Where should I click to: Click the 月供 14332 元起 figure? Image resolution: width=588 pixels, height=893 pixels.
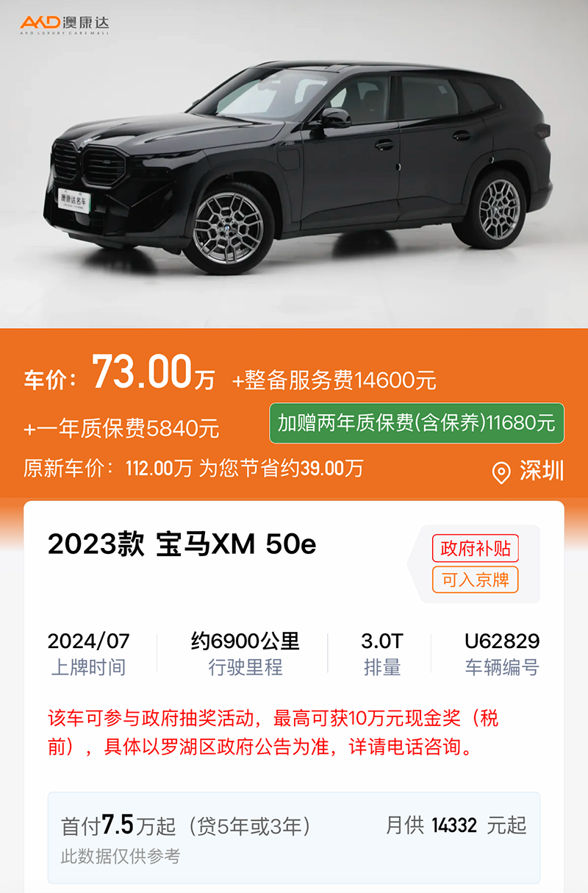pos(456,825)
